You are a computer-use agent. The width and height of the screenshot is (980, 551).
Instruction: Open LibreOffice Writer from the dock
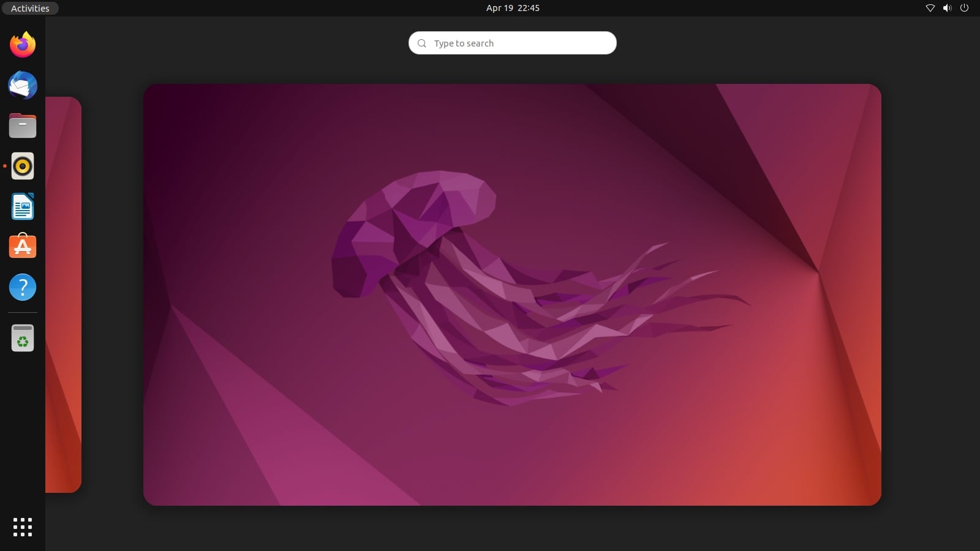[22, 206]
